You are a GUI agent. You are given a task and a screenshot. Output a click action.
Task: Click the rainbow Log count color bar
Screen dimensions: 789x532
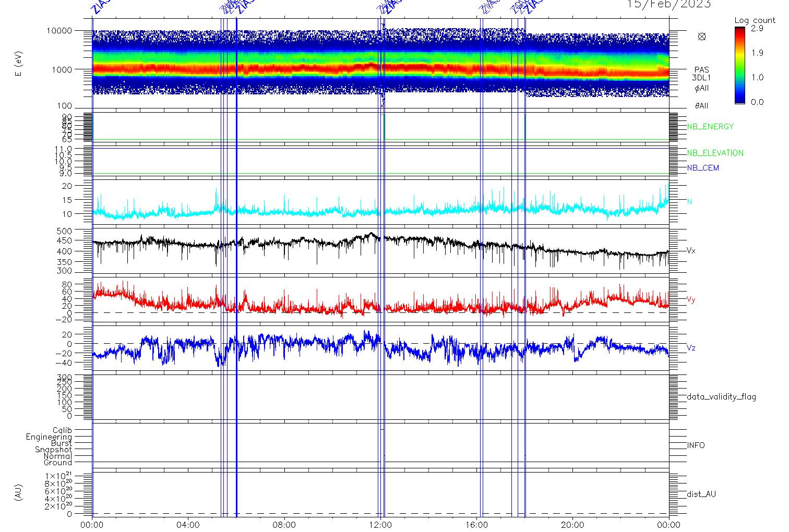(x=739, y=65)
